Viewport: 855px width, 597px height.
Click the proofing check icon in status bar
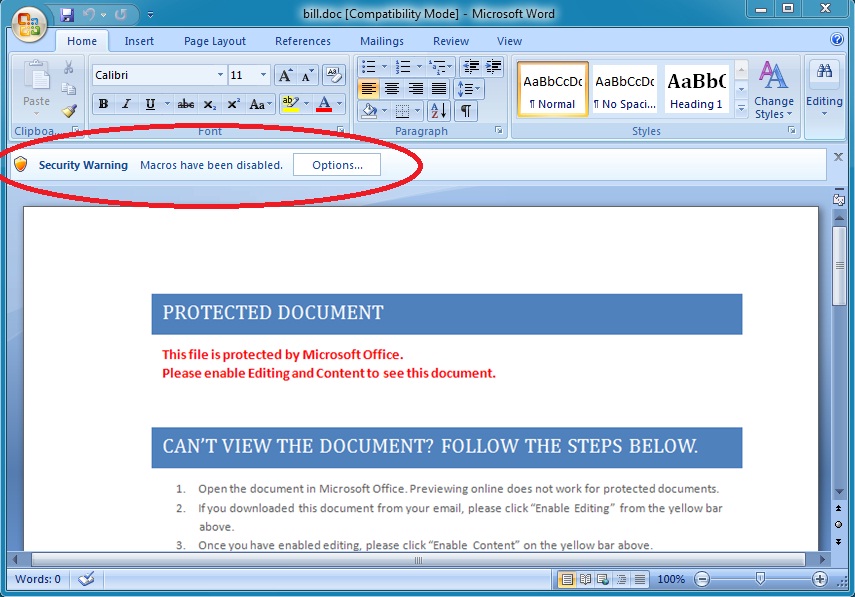point(86,579)
